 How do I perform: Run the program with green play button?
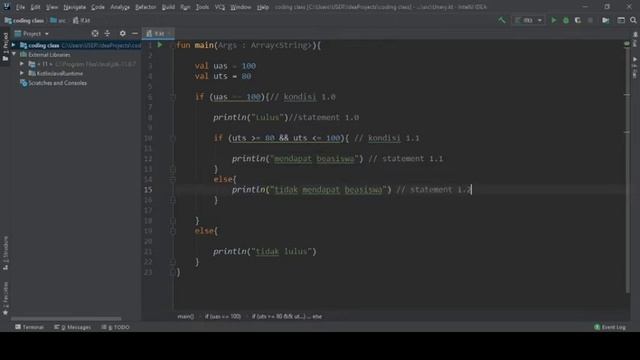(553, 20)
